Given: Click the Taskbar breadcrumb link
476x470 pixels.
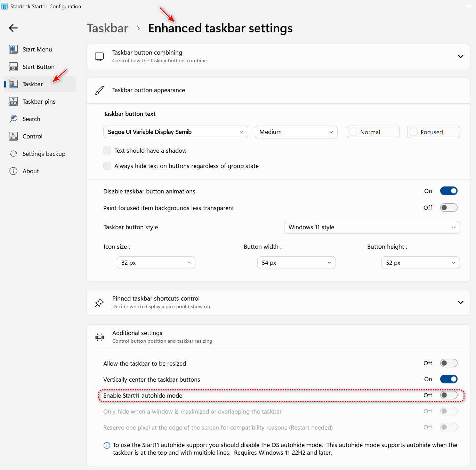Looking at the screenshot, I should [x=107, y=28].
